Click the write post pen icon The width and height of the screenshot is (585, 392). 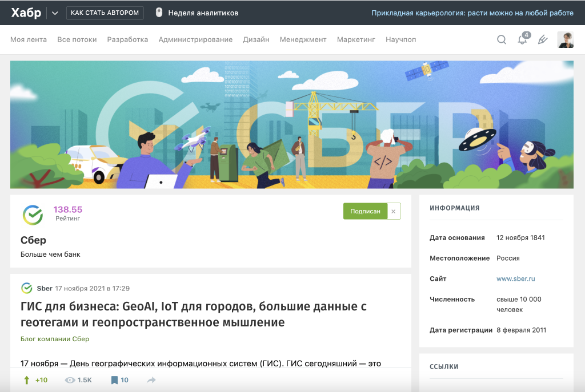coord(543,39)
